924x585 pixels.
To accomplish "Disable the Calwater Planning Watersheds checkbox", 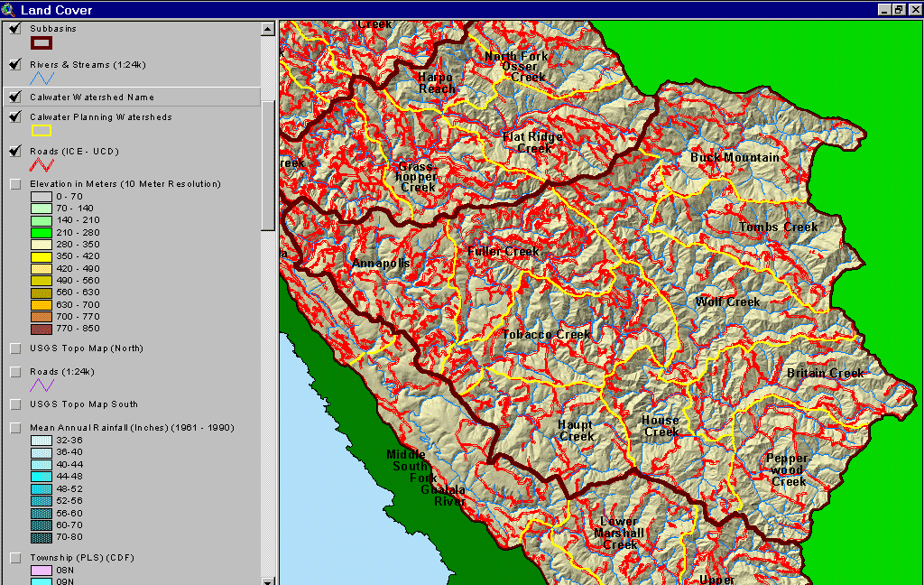I will 15,116.
